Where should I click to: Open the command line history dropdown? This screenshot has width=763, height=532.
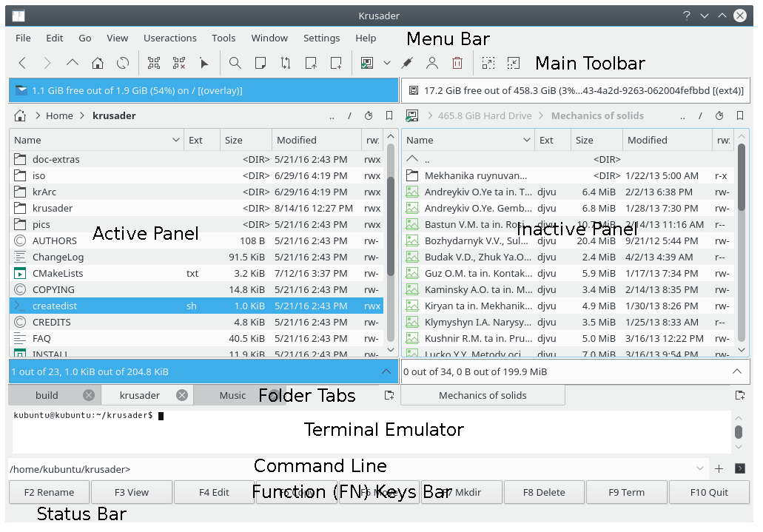click(700, 468)
